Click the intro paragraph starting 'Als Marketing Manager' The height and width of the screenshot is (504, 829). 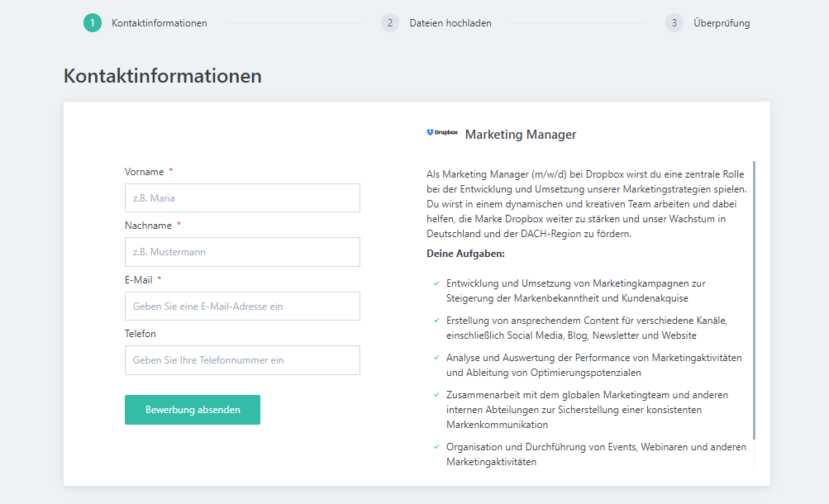point(587,204)
